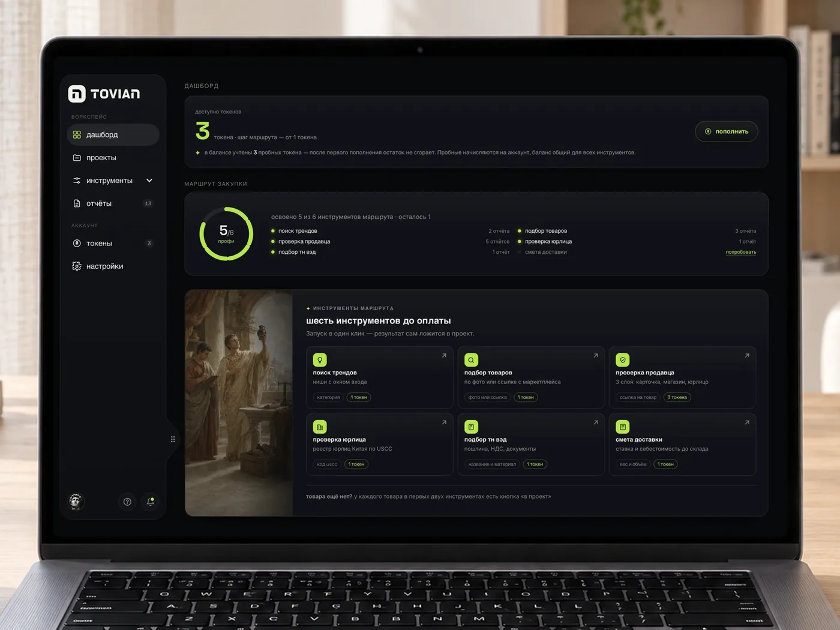
Task: Click the вес и объём tag
Action: tap(633, 464)
